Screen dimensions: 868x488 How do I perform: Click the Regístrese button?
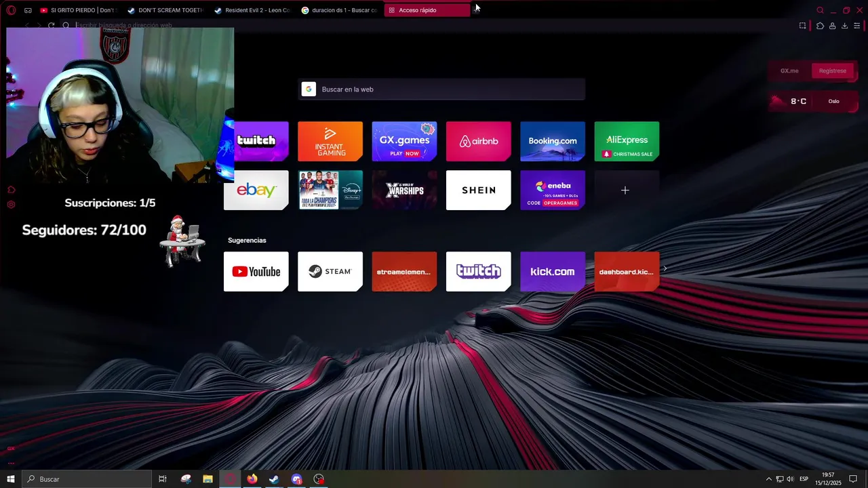click(x=832, y=70)
